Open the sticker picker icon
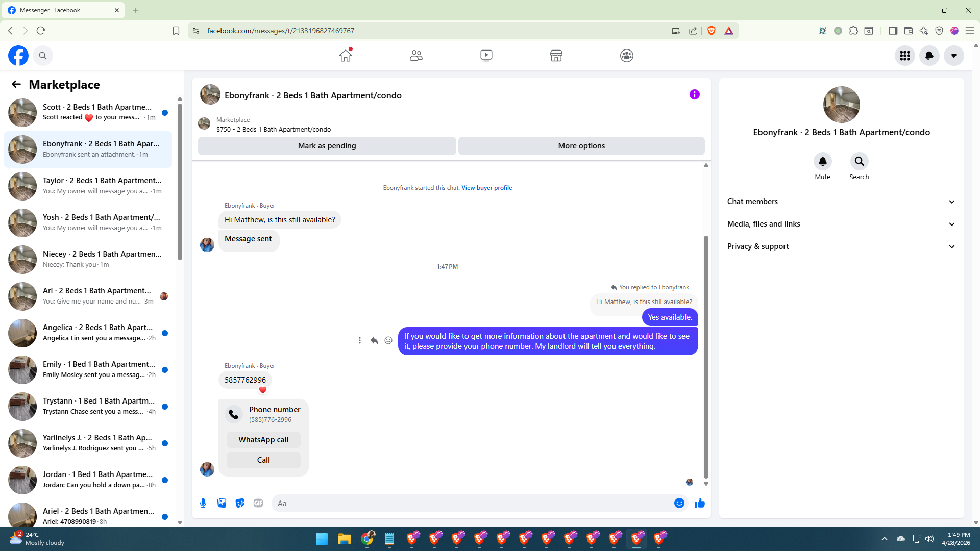This screenshot has height=551, width=980. pos(240,503)
